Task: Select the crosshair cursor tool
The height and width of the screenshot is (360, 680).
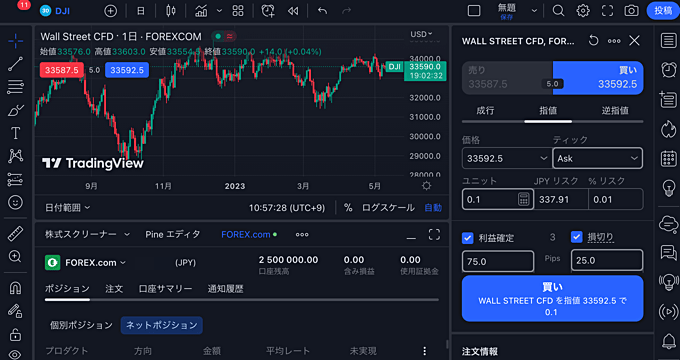Action: pos(15,41)
